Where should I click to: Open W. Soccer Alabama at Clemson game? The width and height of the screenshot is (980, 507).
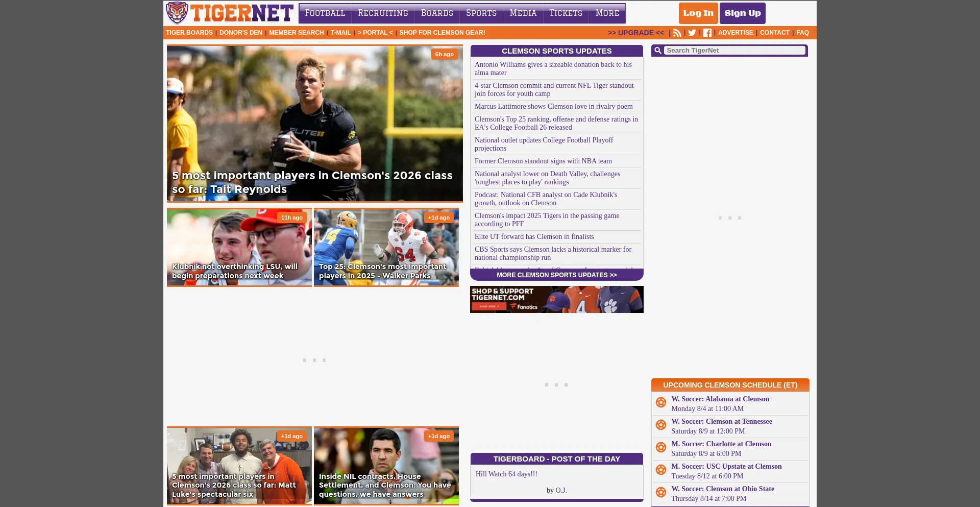pos(720,399)
